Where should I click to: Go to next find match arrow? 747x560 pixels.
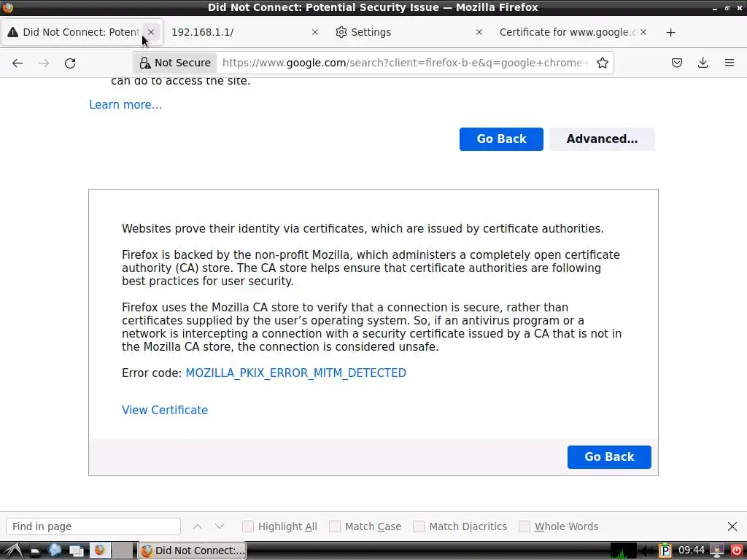[x=219, y=526]
